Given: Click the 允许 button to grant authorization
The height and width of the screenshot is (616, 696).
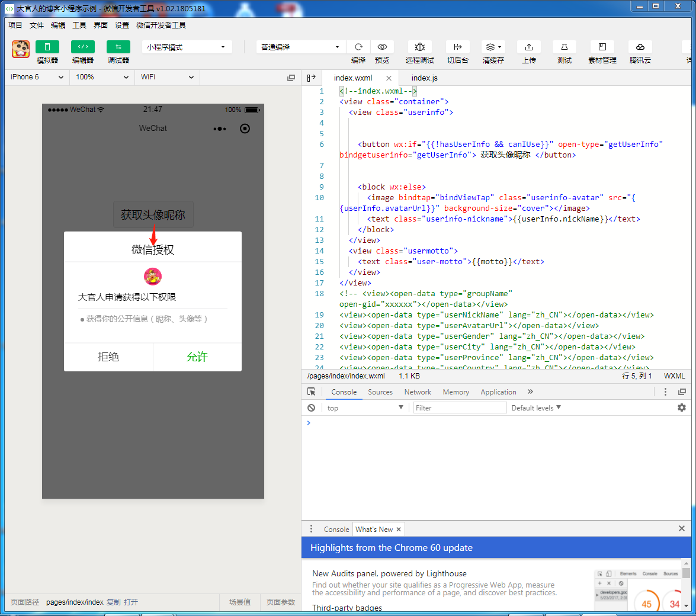Looking at the screenshot, I should tap(197, 357).
